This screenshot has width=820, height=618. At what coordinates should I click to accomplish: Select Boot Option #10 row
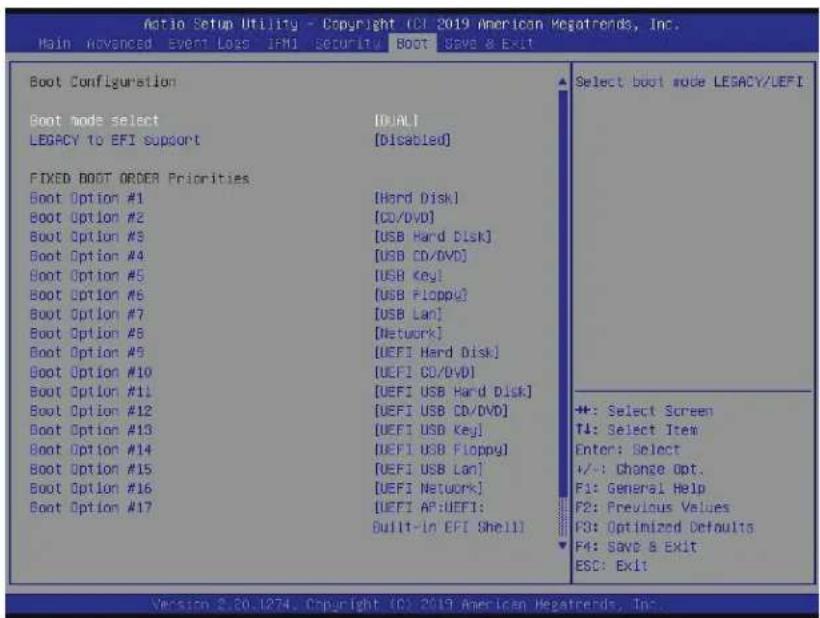tap(90, 372)
